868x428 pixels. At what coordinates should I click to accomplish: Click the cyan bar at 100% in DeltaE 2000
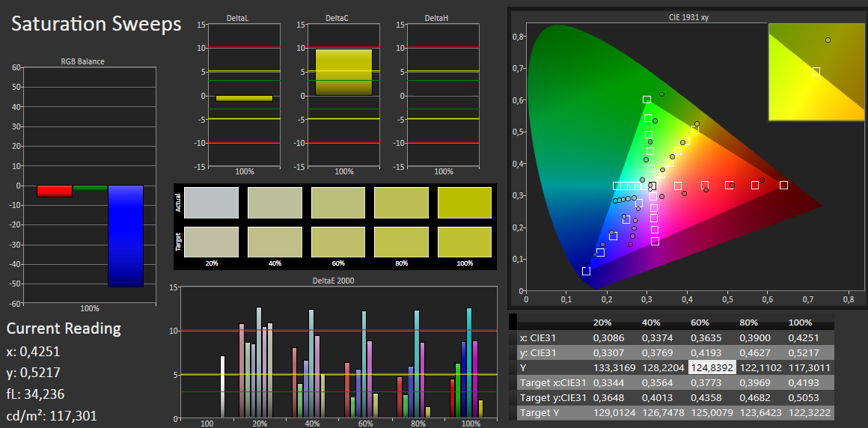click(469, 363)
